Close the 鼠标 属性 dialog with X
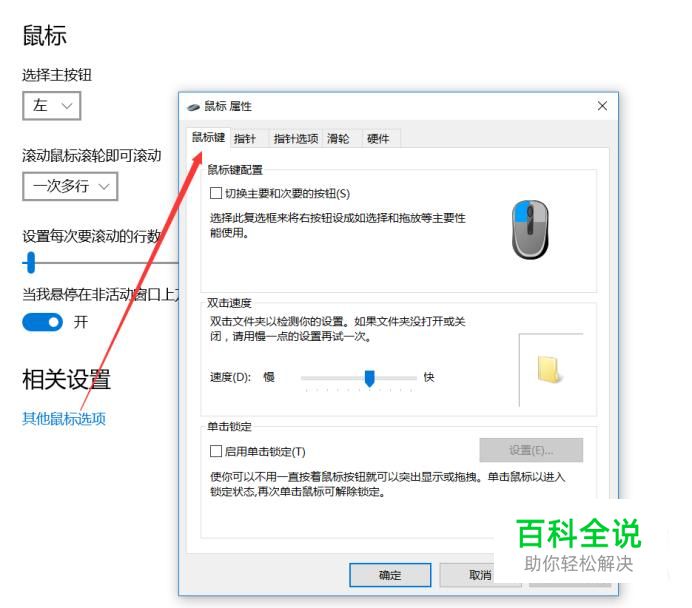This screenshot has width=692, height=608. [602, 106]
